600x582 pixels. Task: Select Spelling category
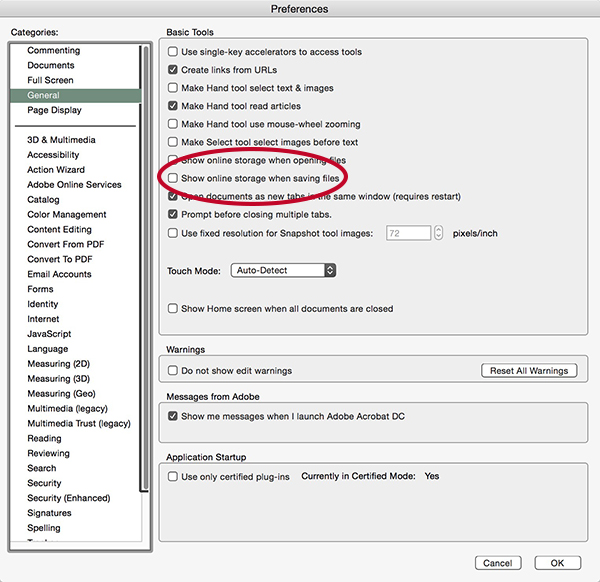tap(44, 528)
